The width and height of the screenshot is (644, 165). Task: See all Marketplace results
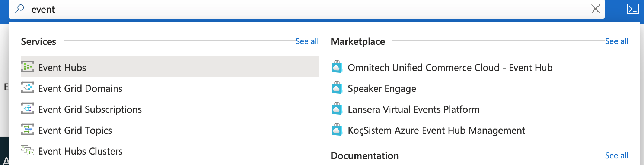pyautogui.click(x=616, y=41)
